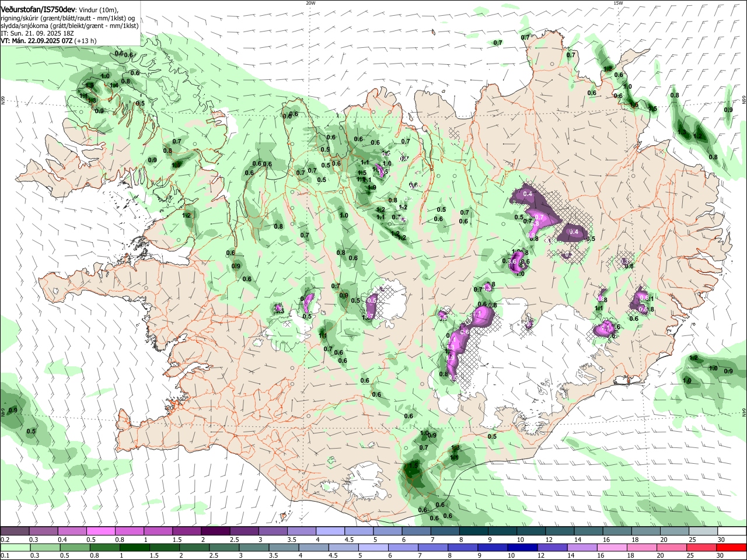Select the palest green swatch between 0.1 and 0.3
Image resolution: width=747 pixels, height=560 pixels.
coord(15,547)
